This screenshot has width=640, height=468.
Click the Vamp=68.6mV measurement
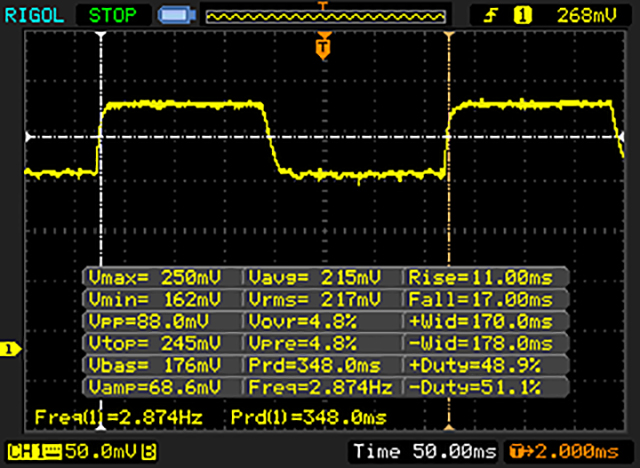click(x=155, y=387)
